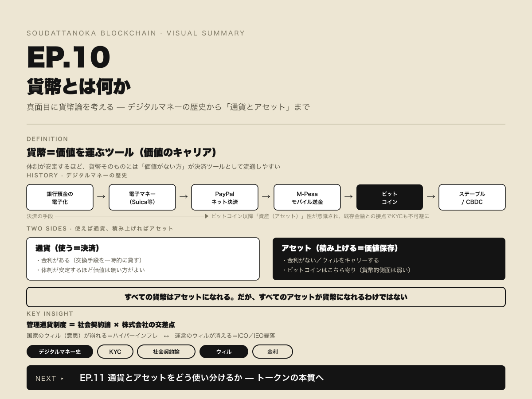
Task: Click the 金利 tag pill
Action: [x=273, y=352]
